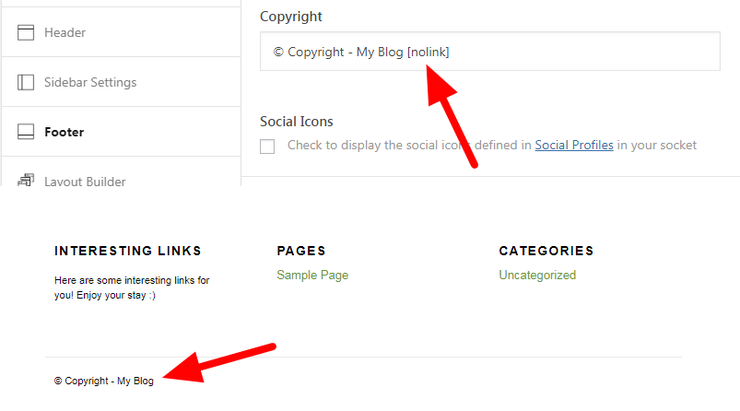
Task: Open the Sample Page link
Action: (x=312, y=275)
